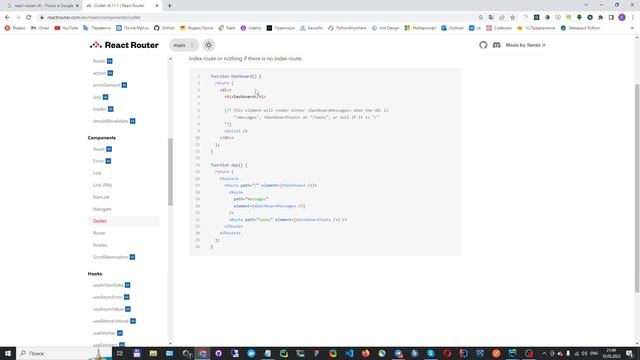640x360 pixels.
Task: Open the Navigate component link
Action: 102,209
